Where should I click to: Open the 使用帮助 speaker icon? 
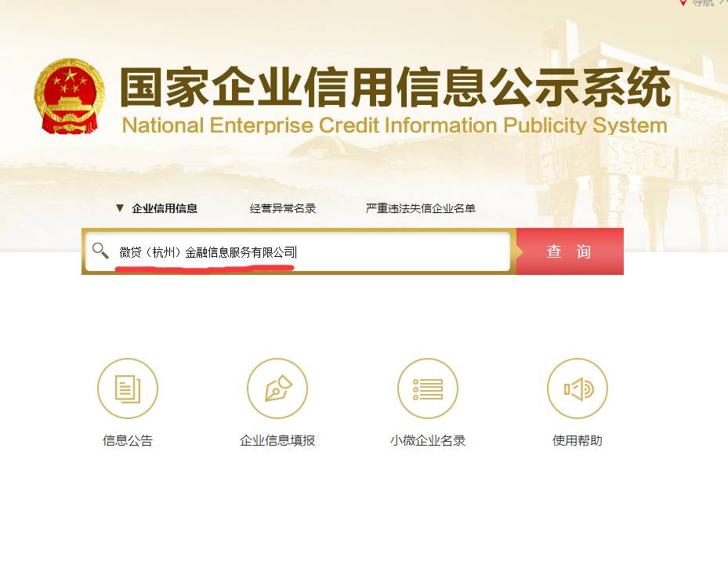coord(578,388)
